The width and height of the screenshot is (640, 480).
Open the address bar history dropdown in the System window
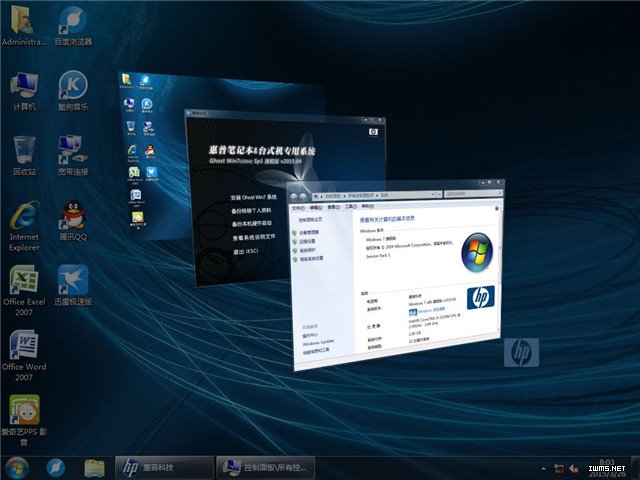point(433,195)
